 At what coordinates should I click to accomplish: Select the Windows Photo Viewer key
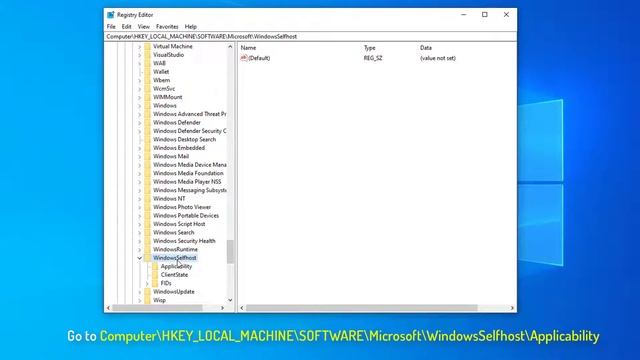click(x=182, y=207)
